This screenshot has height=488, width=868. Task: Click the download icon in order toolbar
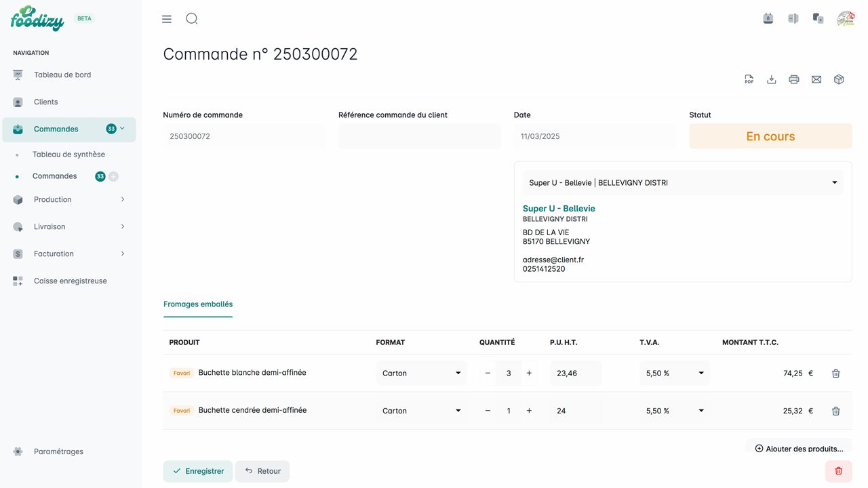point(771,79)
